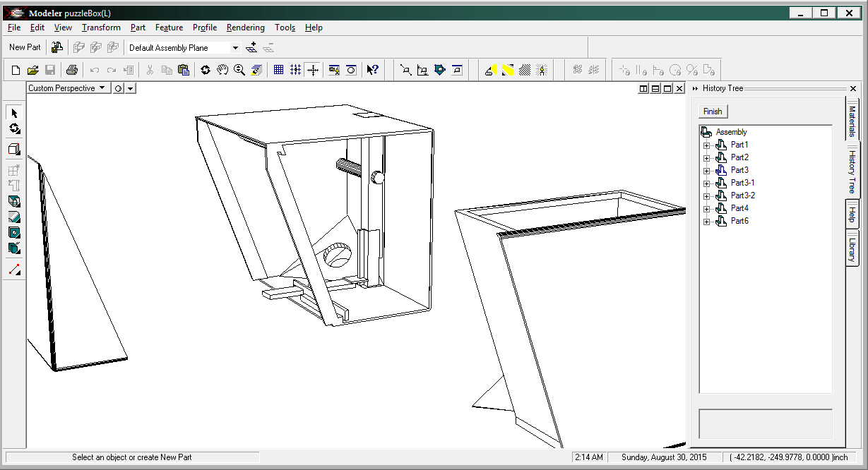The height and width of the screenshot is (470, 868).
Task: Close the History Tree panel
Action: click(x=853, y=88)
